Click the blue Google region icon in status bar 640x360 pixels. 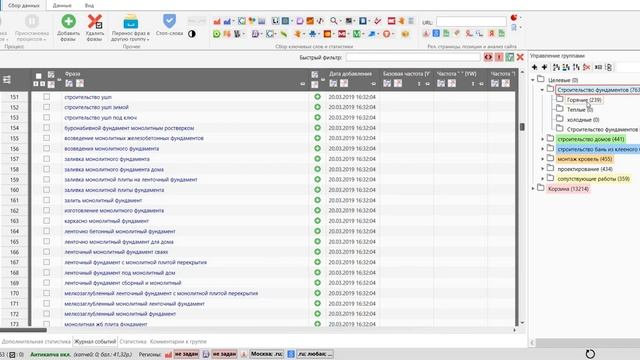click(x=291, y=354)
